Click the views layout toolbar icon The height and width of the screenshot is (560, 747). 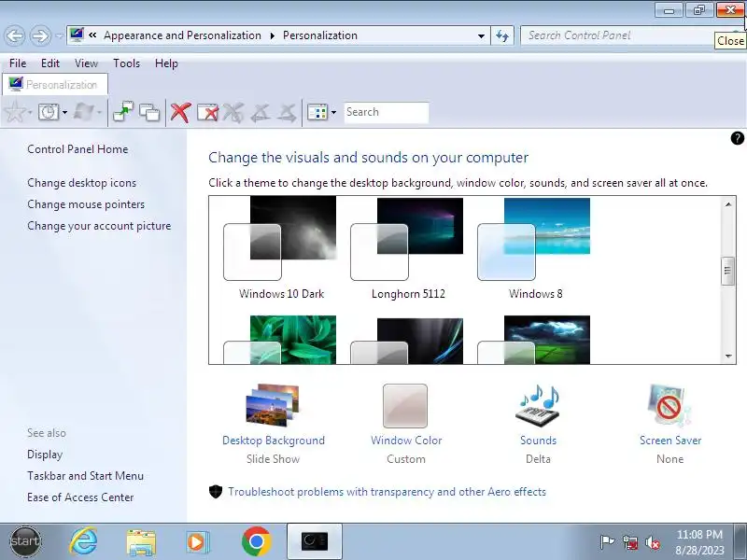(317, 112)
